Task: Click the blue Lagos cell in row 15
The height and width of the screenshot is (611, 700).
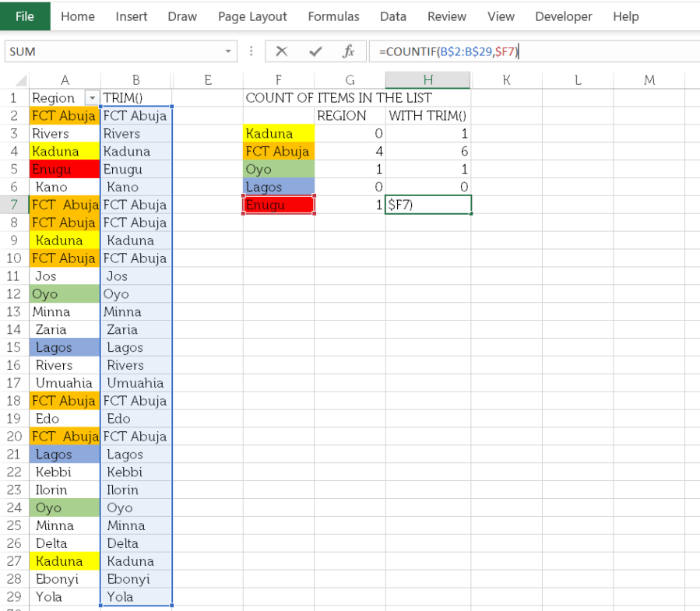Action: (65, 347)
